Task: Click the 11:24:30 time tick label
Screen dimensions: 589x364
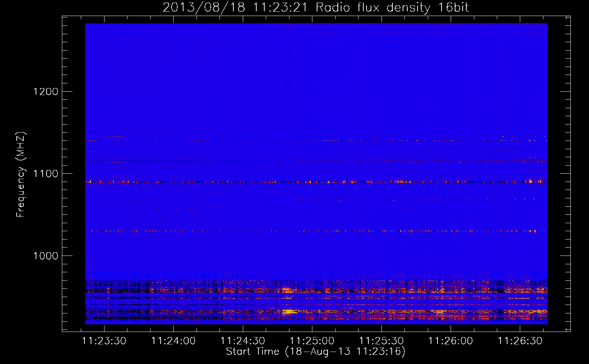Action: pyautogui.click(x=243, y=341)
